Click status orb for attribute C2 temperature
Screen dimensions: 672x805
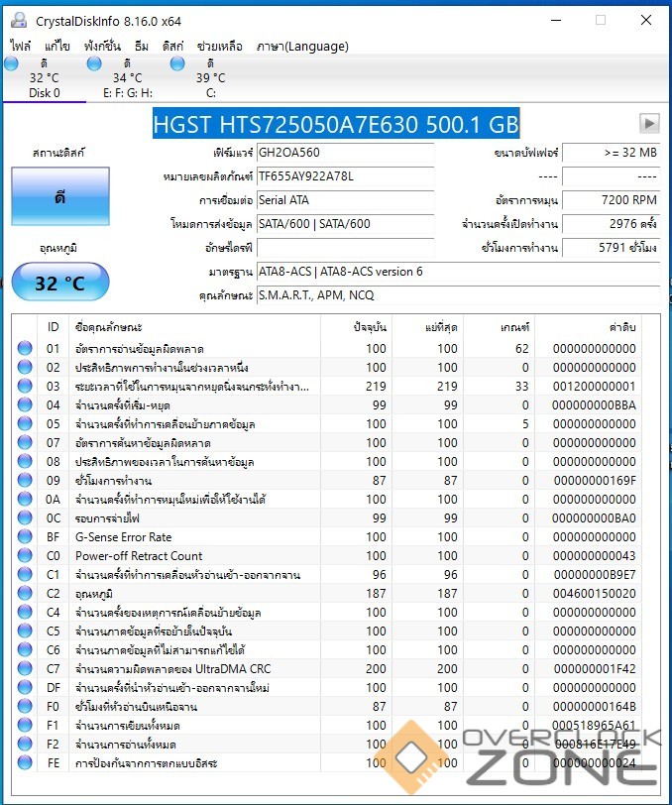25,593
